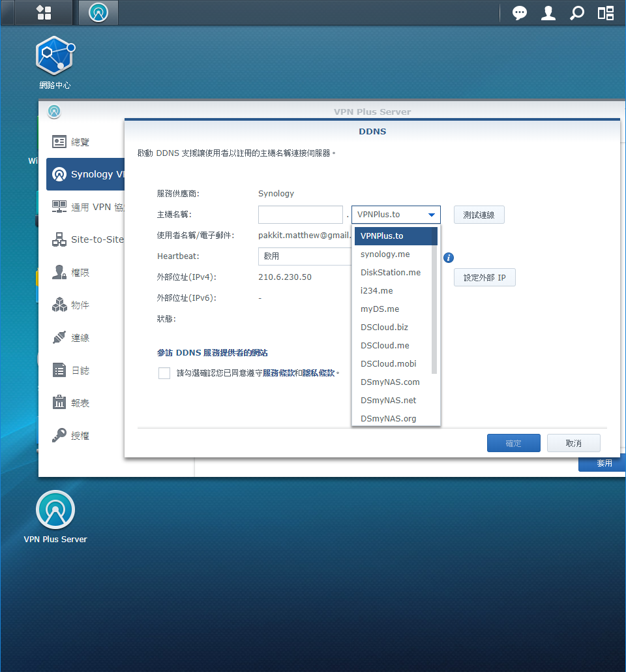Open 授權 license sidebar item
The image size is (626, 672).
(x=85, y=435)
